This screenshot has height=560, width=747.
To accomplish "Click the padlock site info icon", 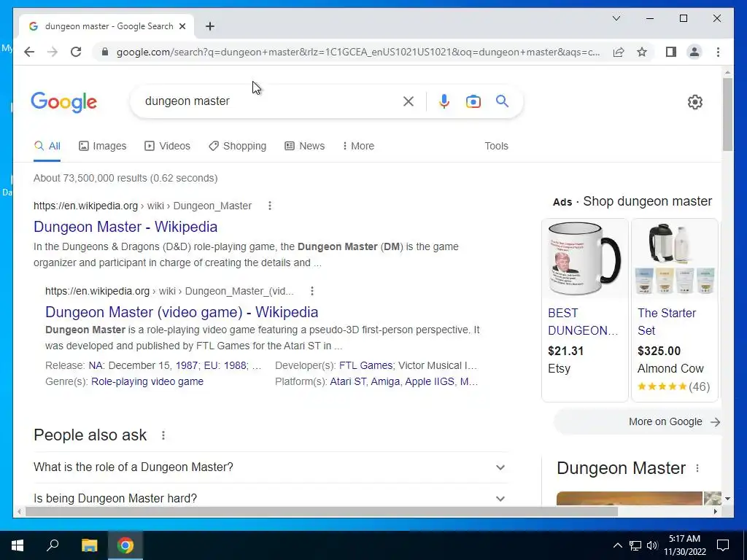I will (x=105, y=52).
